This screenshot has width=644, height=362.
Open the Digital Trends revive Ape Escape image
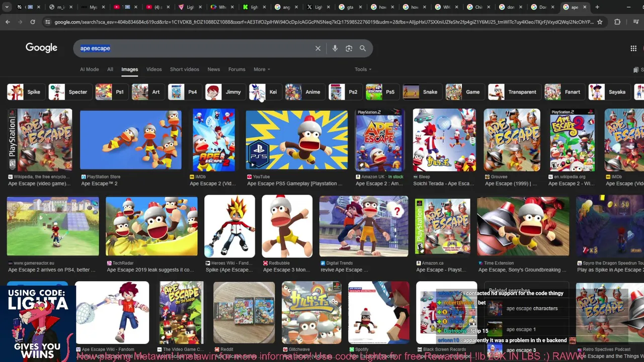[x=364, y=226]
